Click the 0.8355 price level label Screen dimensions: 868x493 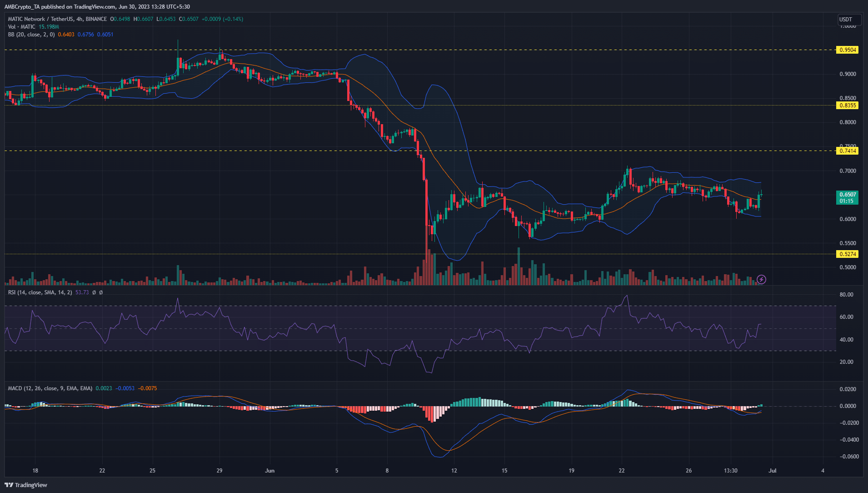[x=848, y=106]
